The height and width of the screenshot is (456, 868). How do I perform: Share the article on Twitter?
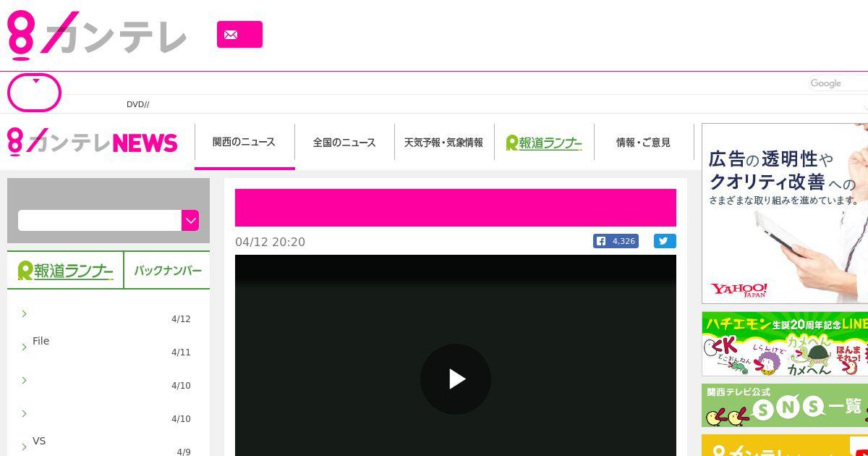point(665,241)
